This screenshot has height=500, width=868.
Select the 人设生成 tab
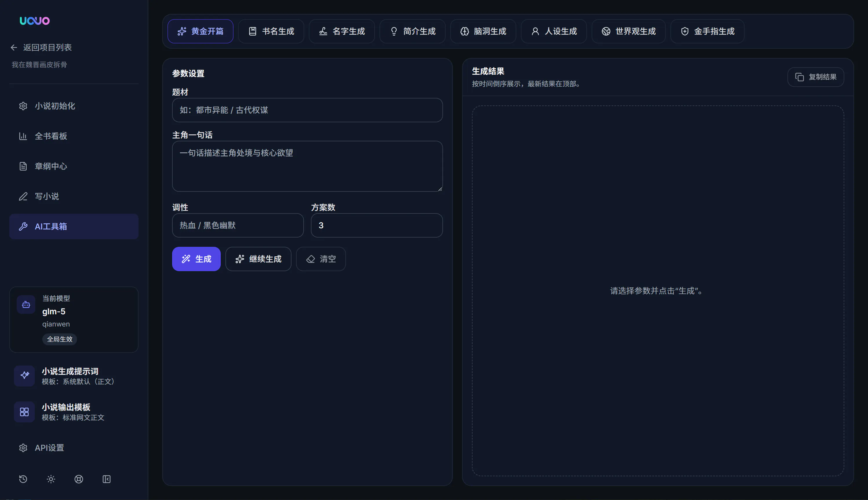[x=554, y=31]
